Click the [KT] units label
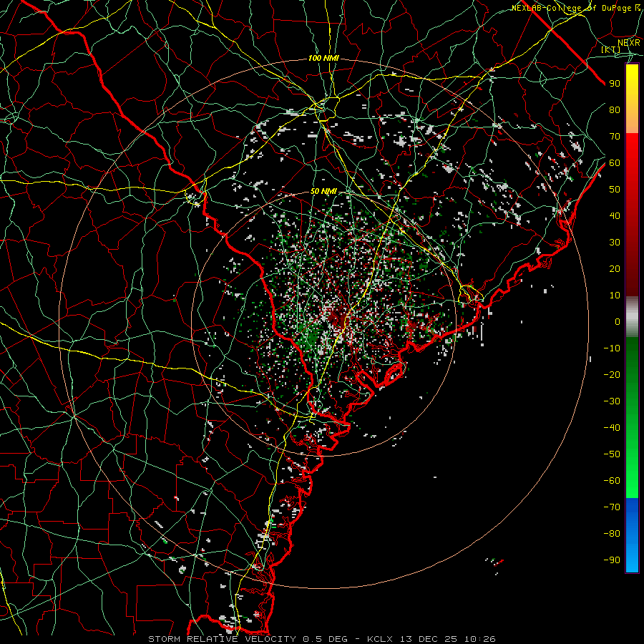 tap(611, 49)
